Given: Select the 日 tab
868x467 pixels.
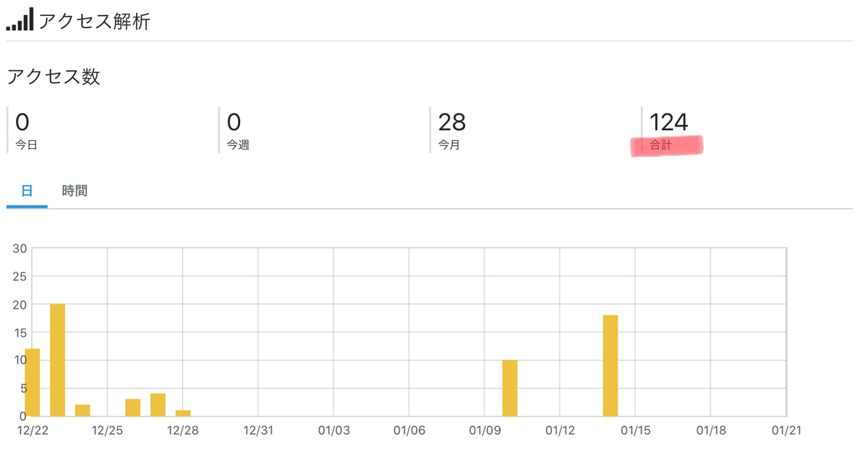Looking at the screenshot, I should [27, 191].
